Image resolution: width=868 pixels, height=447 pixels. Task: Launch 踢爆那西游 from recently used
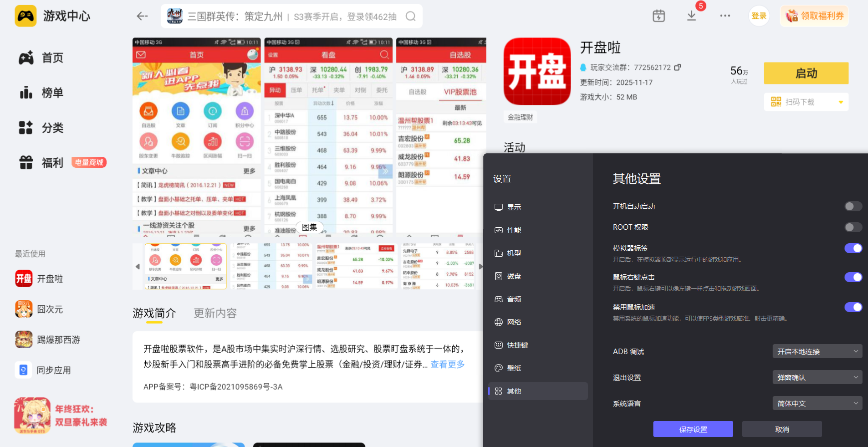pyautogui.click(x=47, y=340)
